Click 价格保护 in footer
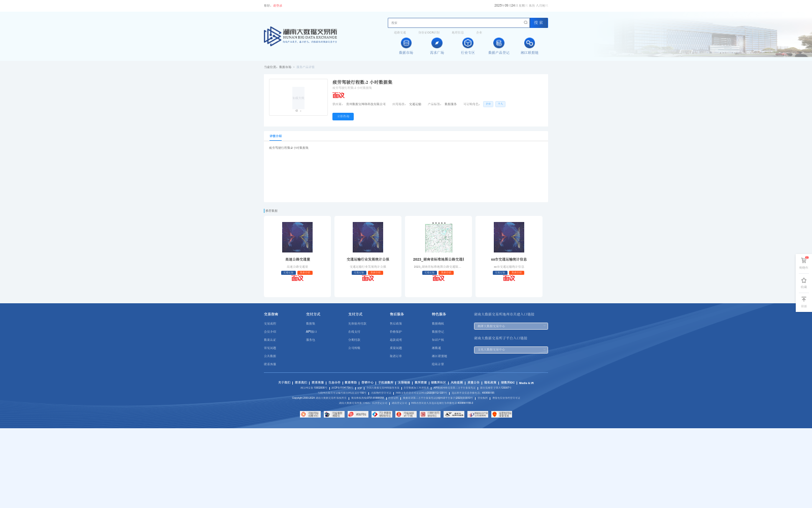This screenshot has width=812, height=508. (396, 332)
